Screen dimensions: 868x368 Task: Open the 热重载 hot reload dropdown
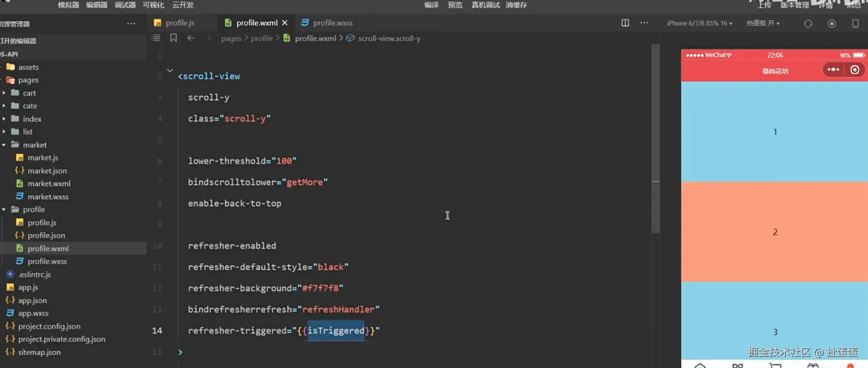coord(763,23)
